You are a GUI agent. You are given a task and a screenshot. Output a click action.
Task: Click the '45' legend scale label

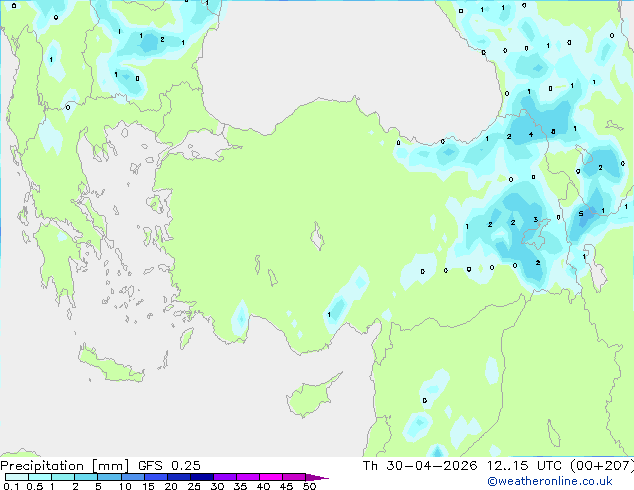coord(286,486)
